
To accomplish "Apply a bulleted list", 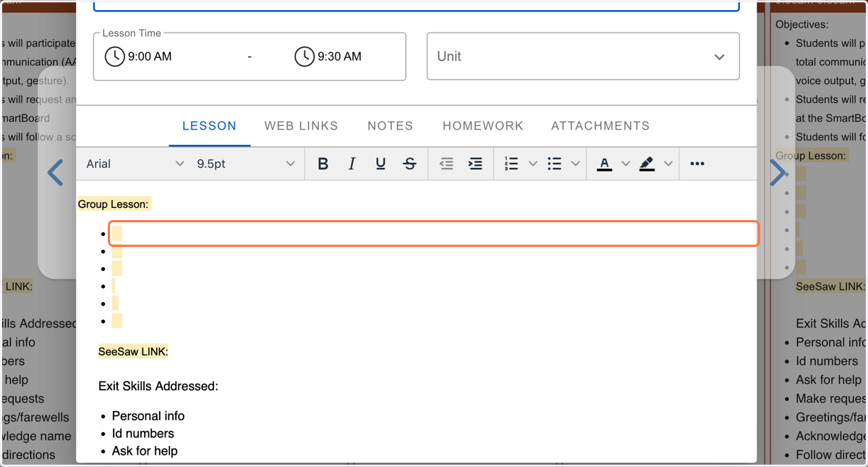I will pyautogui.click(x=555, y=164).
